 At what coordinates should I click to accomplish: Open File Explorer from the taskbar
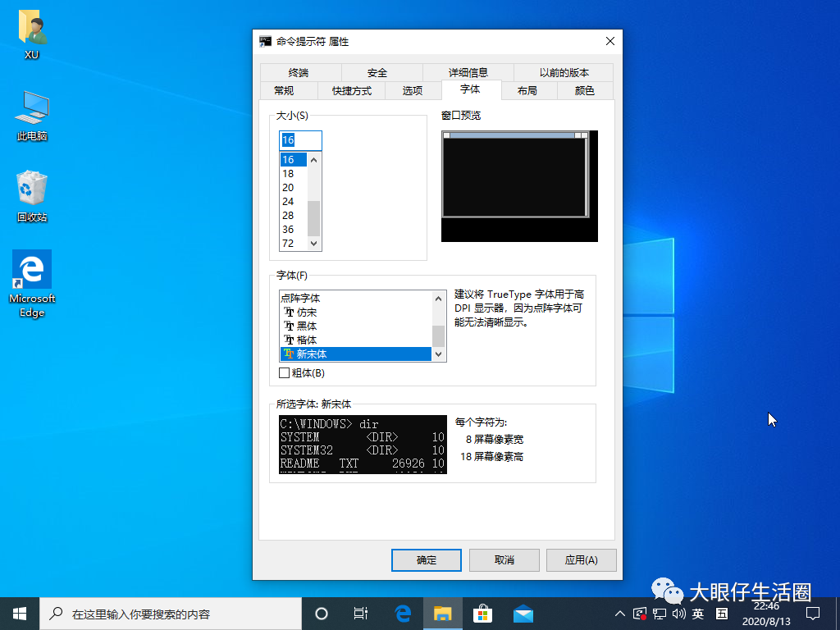click(442, 614)
